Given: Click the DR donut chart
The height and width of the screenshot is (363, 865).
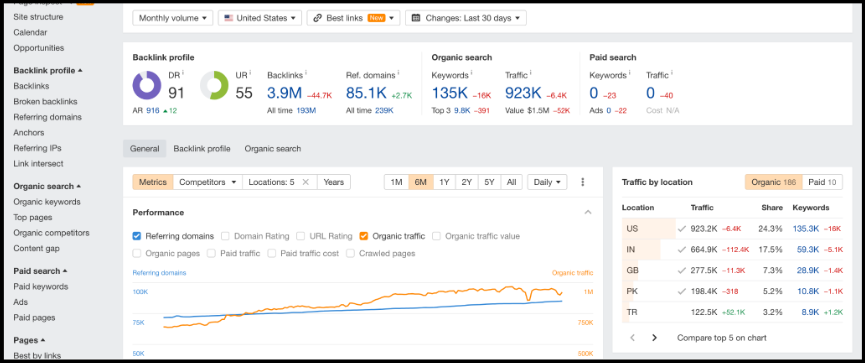Looking at the screenshot, I should [147, 86].
